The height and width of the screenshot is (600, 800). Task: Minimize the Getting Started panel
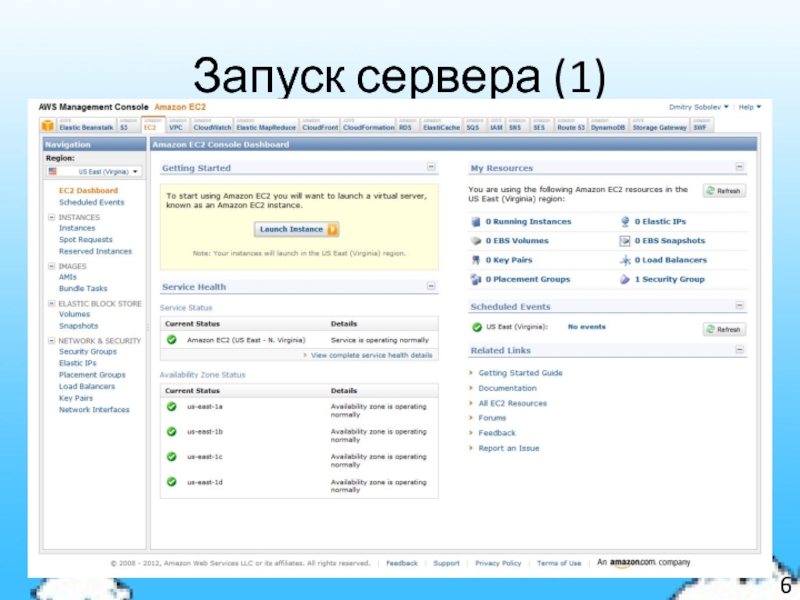(431, 167)
